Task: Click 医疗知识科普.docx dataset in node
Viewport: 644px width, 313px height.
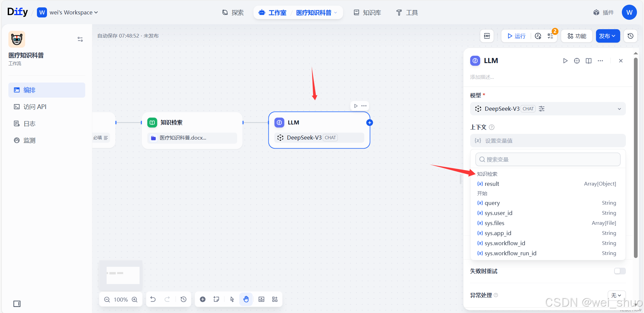Action: 192,138
